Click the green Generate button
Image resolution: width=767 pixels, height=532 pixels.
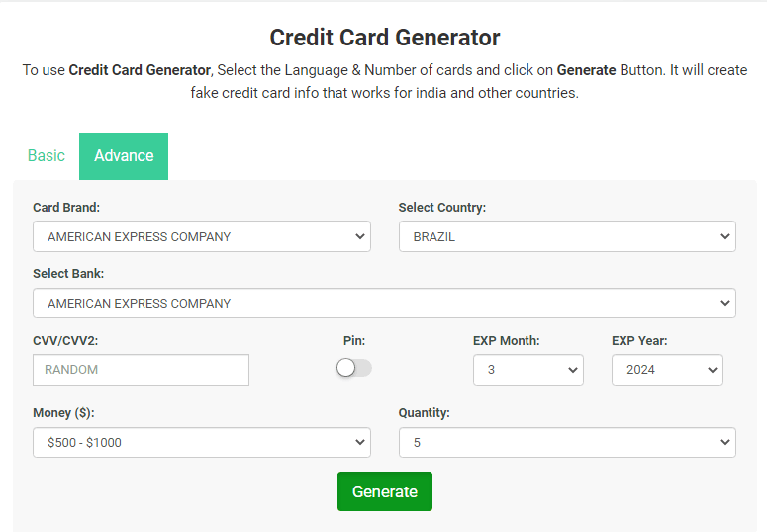[x=385, y=491]
